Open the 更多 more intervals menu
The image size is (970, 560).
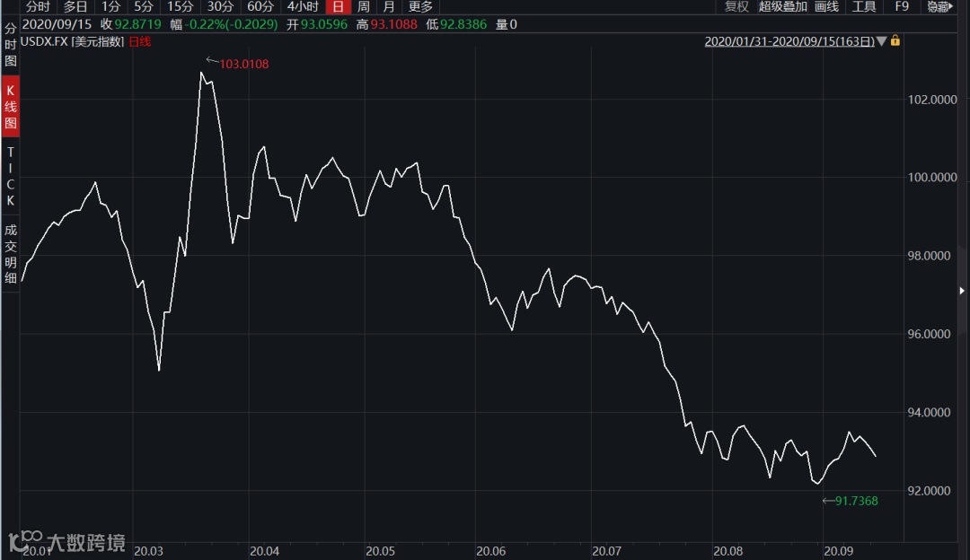pyautogui.click(x=420, y=7)
